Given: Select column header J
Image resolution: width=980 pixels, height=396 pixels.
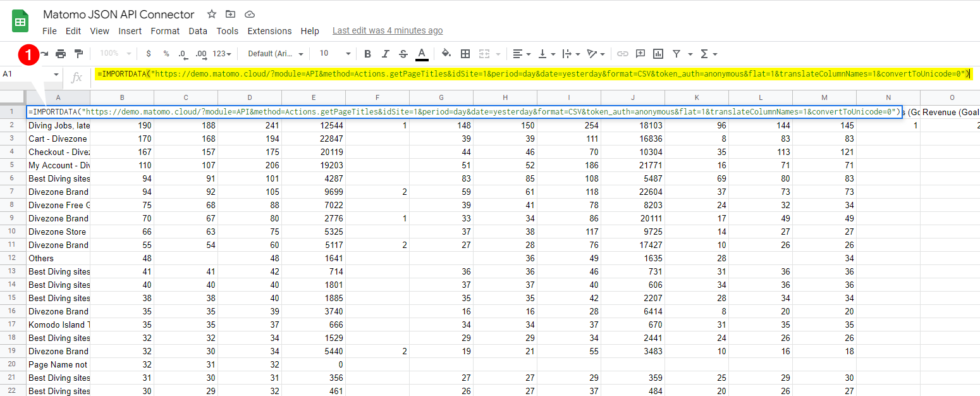Looking at the screenshot, I should point(633,97).
